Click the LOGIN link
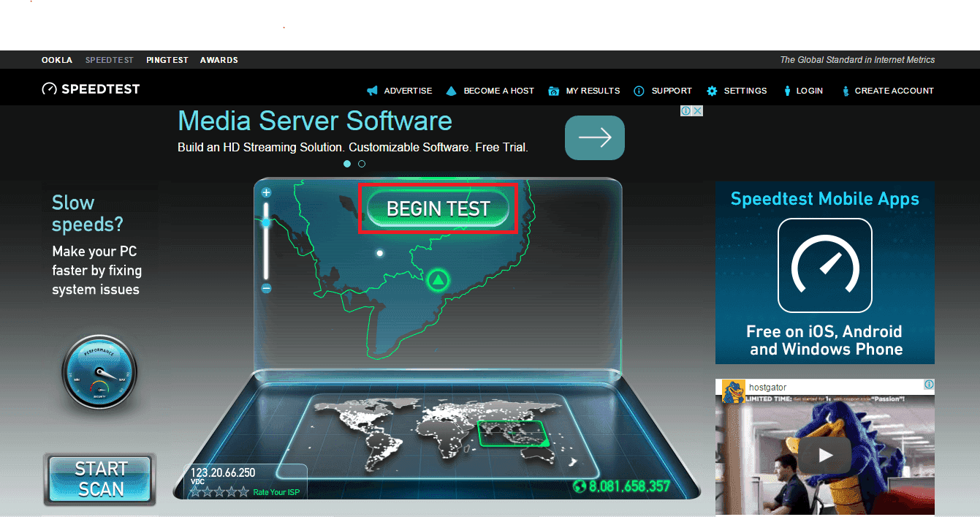 (810, 91)
